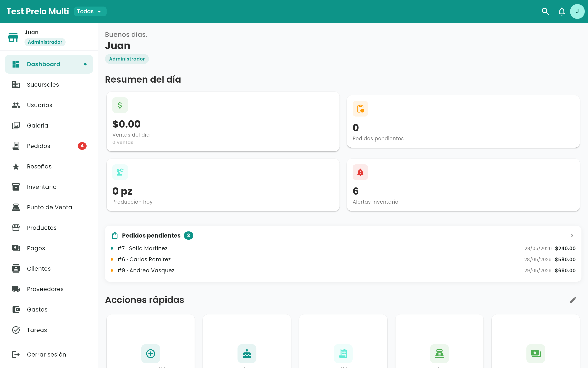
Task: Click the Reseñas star icon
Action: [16, 166]
